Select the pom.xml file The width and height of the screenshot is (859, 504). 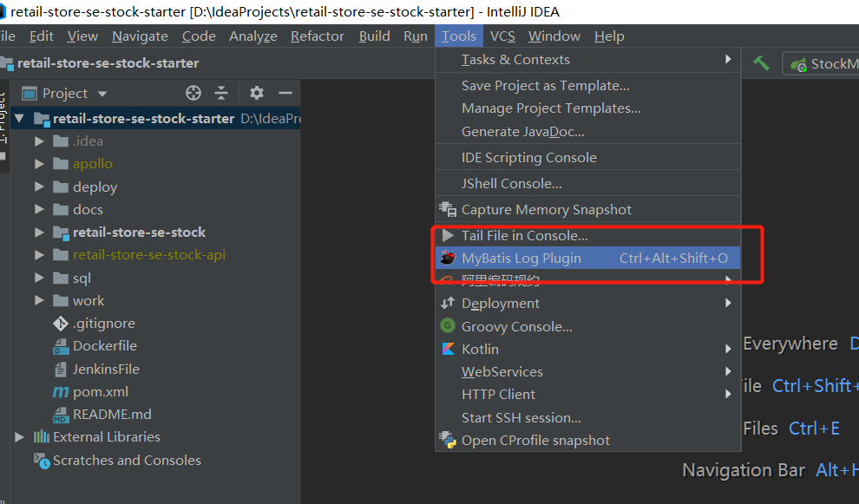pyautogui.click(x=101, y=392)
